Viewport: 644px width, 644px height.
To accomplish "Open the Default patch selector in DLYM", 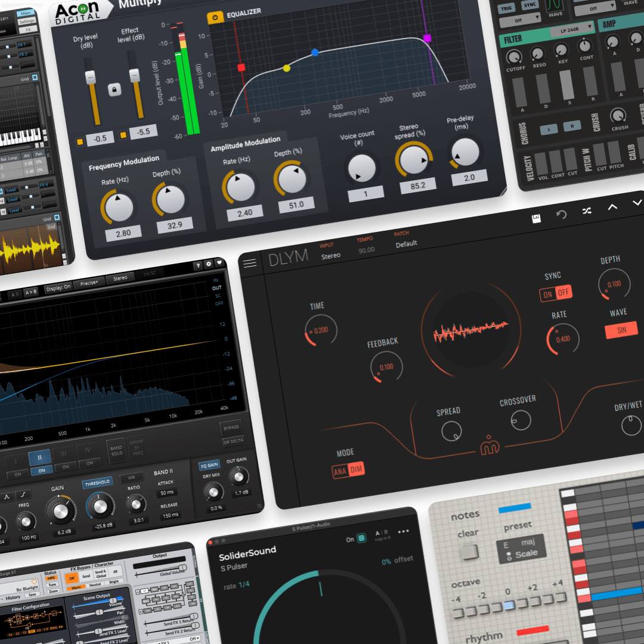I will coord(406,243).
